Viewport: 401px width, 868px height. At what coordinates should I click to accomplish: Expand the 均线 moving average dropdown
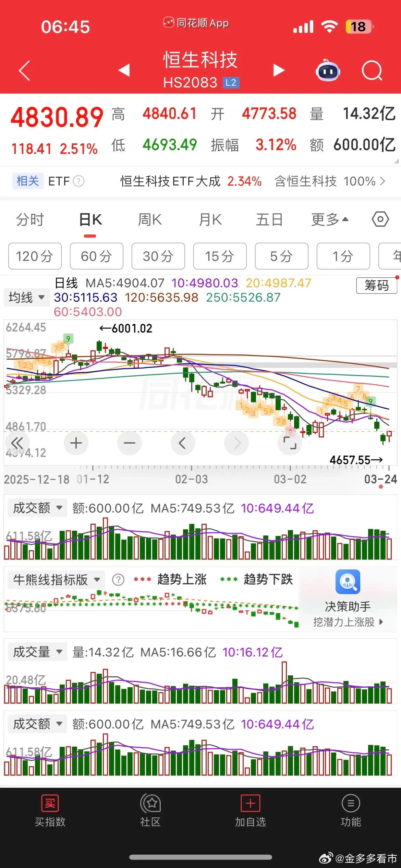[x=27, y=297]
